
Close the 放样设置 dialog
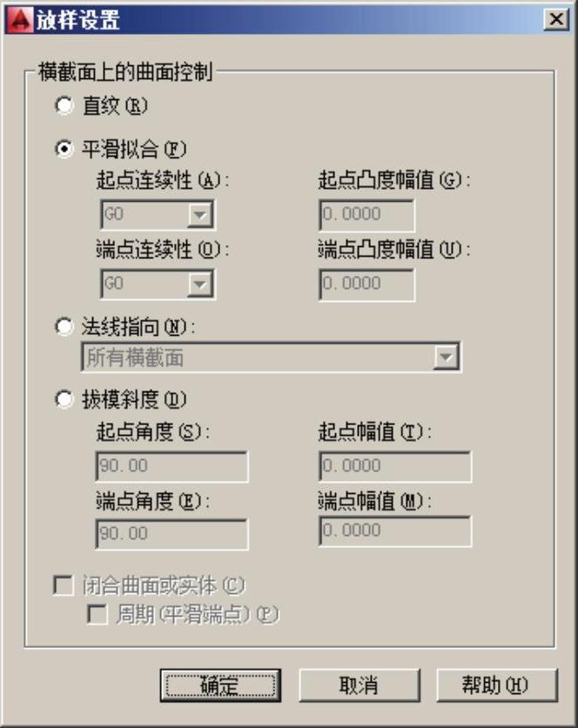click(553, 20)
